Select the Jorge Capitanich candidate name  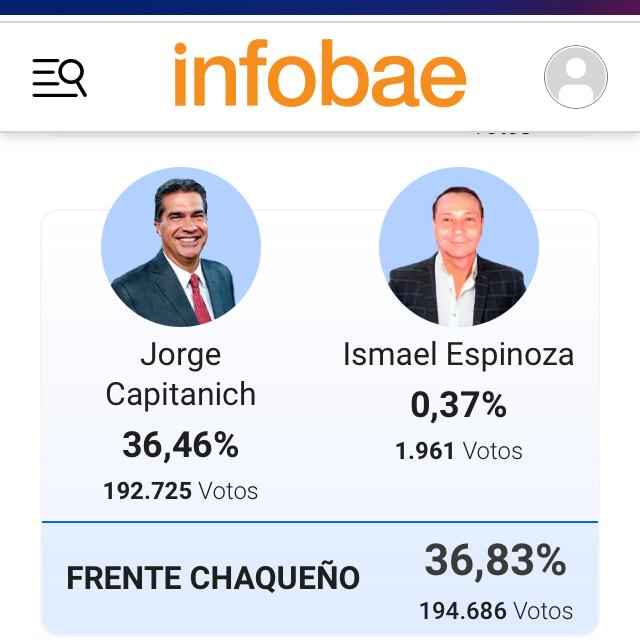coord(181,374)
